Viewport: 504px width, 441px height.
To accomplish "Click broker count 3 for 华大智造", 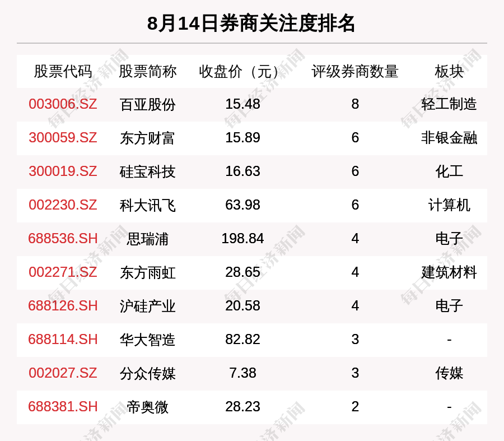I will point(355,340).
